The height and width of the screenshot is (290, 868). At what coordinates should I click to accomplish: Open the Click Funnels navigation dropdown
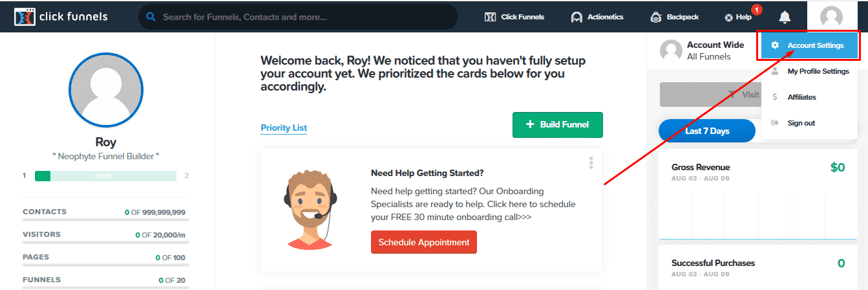coord(514,17)
